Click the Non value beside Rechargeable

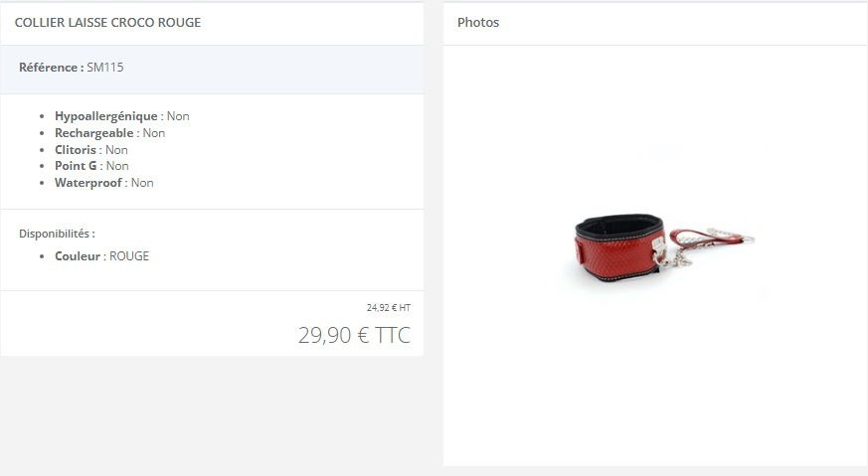click(154, 133)
